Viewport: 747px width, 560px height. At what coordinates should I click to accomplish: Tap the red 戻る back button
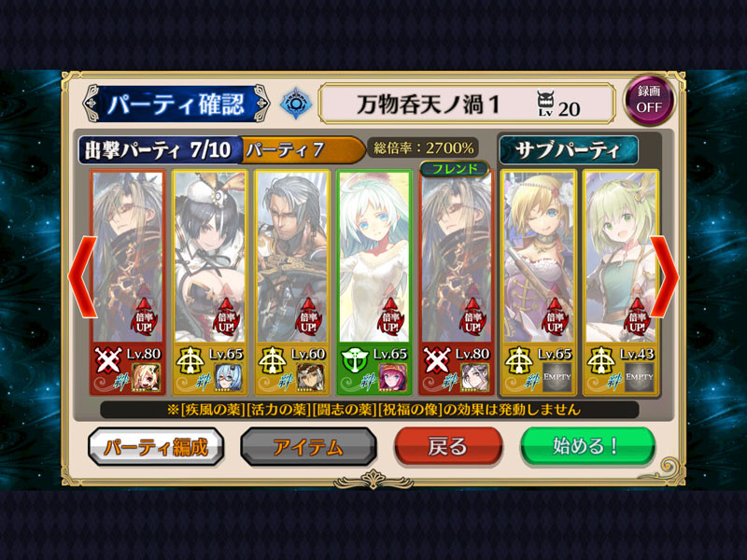click(448, 446)
